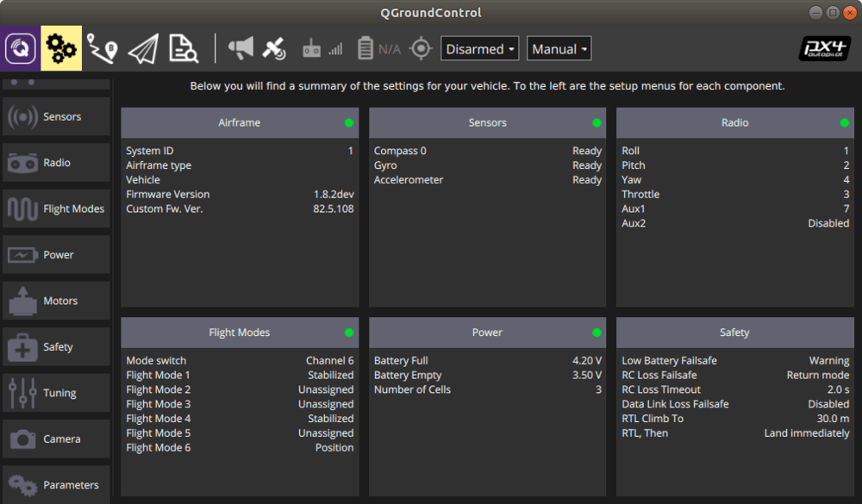Screen dimensions: 862x504
Task: Switch to Fly view paper plane icon
Action: tap(143, 49)
